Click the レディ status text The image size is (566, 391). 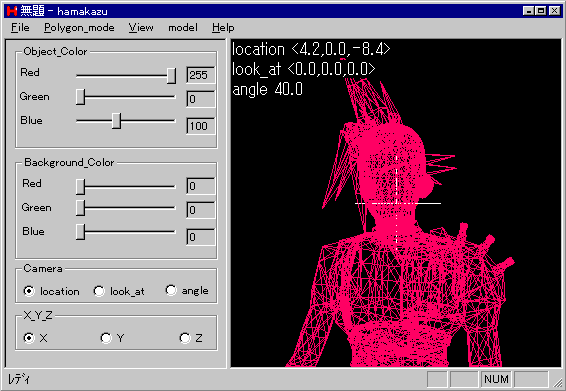[19, 379]
